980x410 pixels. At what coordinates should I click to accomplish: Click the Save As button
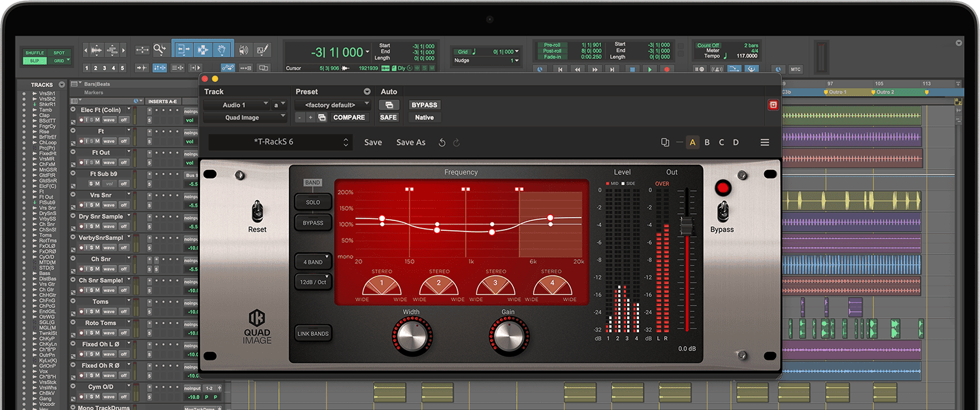pos(410,143)
